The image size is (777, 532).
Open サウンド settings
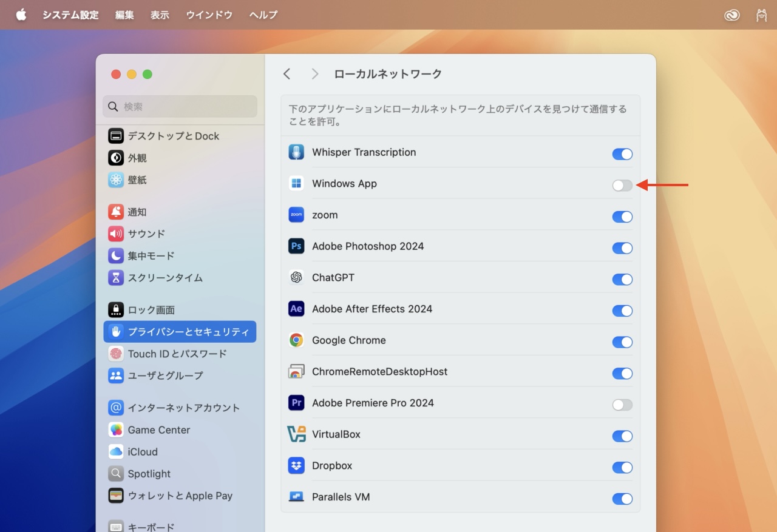(180, 234)
